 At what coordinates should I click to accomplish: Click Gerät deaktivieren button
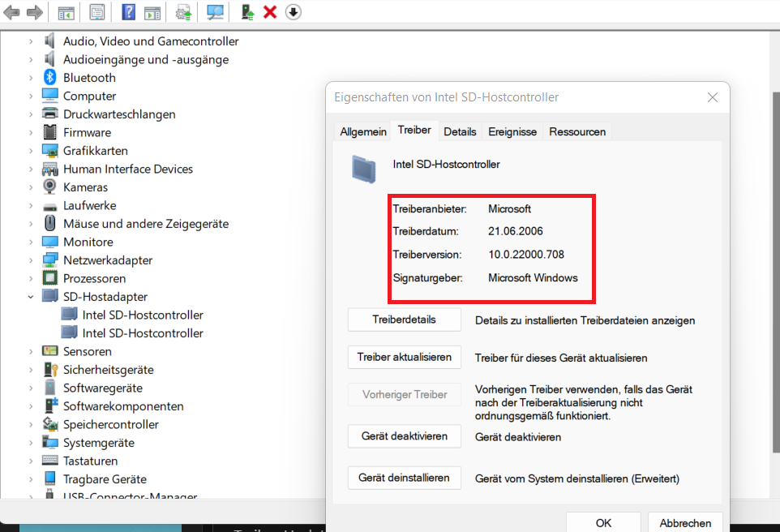405,436
